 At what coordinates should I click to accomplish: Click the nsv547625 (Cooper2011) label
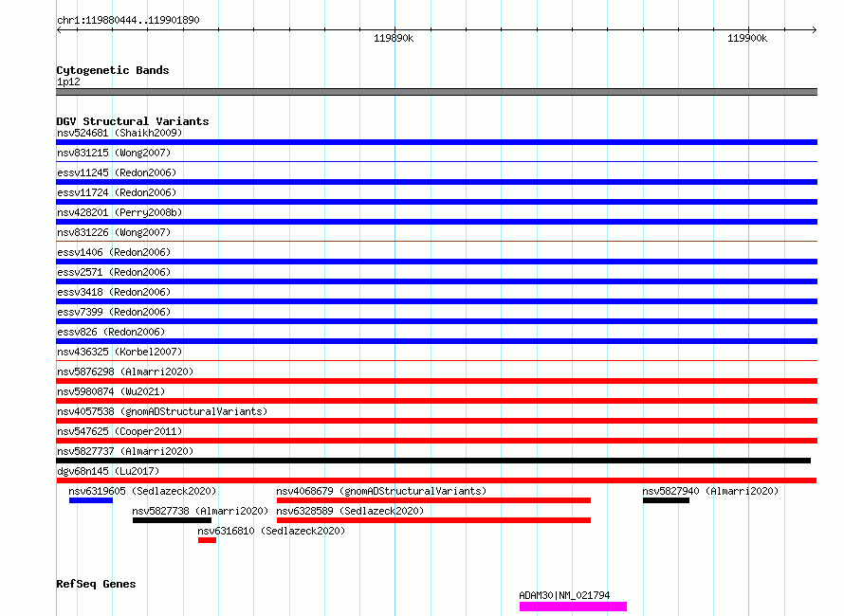tap(119, 431)
